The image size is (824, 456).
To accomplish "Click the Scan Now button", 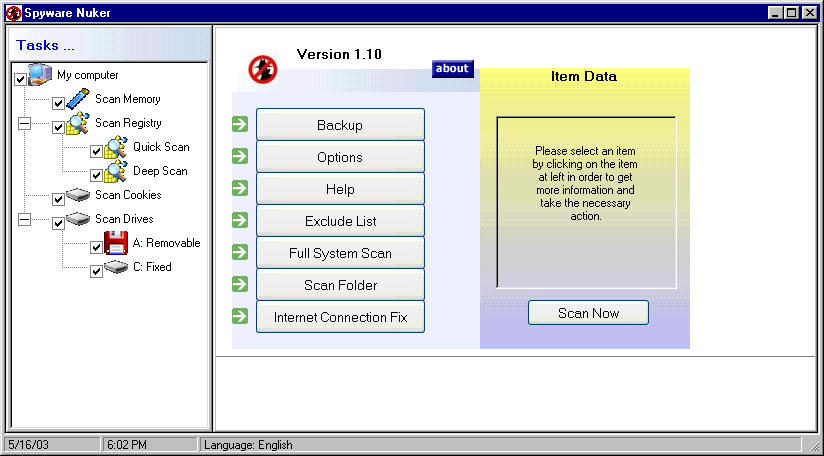I will click(x=588, y=313).
